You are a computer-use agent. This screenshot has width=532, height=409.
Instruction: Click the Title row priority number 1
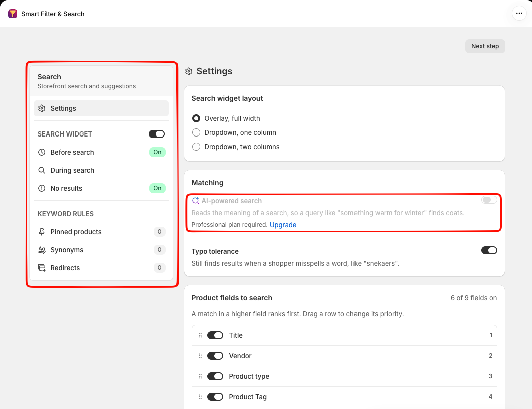coord(491,335)
